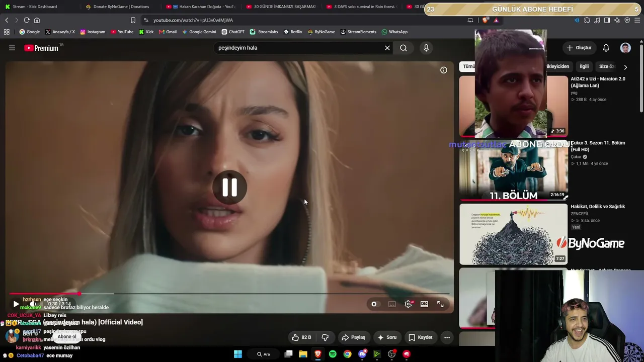
Task: Open the Streamlabs bookmark
Action: tap(264, 32)
